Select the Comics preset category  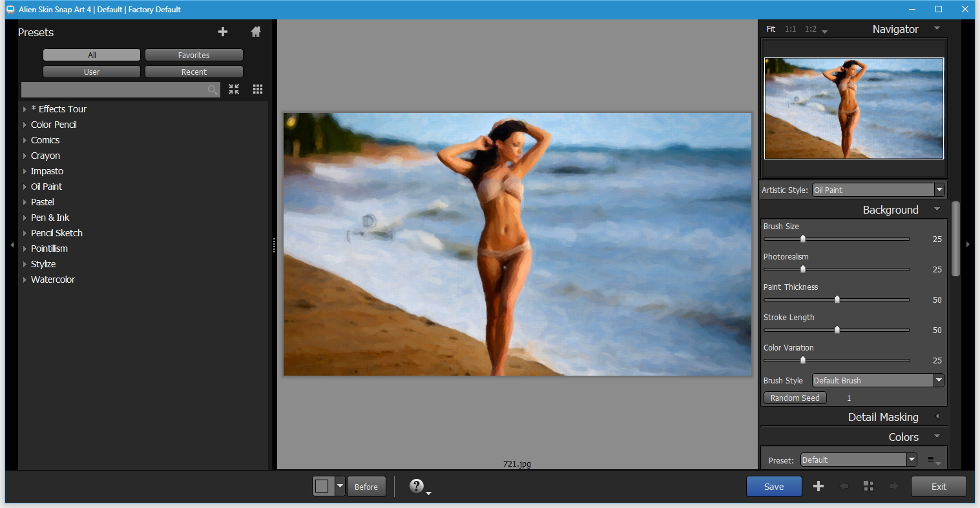point(45,140)
